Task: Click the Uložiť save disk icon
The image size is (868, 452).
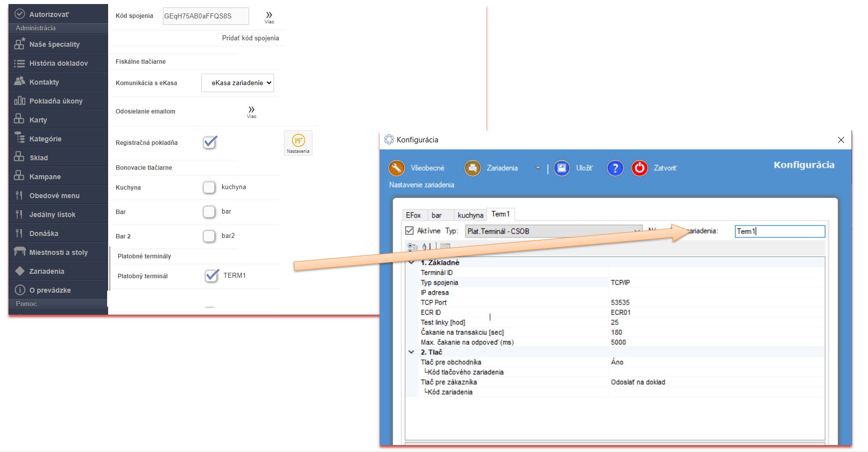Action: coord(562,168)
